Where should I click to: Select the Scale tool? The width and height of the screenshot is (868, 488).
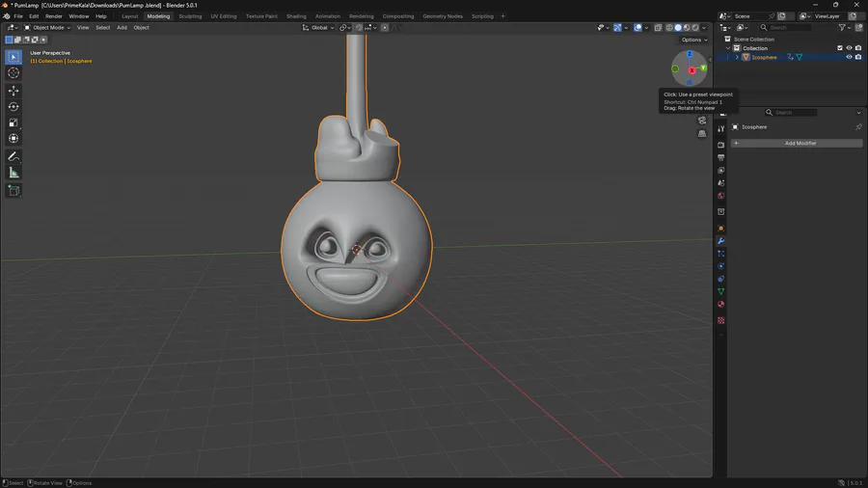(14, 122)
